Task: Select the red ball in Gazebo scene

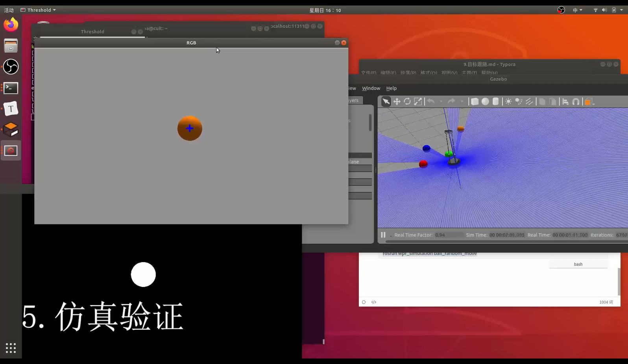Action: point(423,164)
